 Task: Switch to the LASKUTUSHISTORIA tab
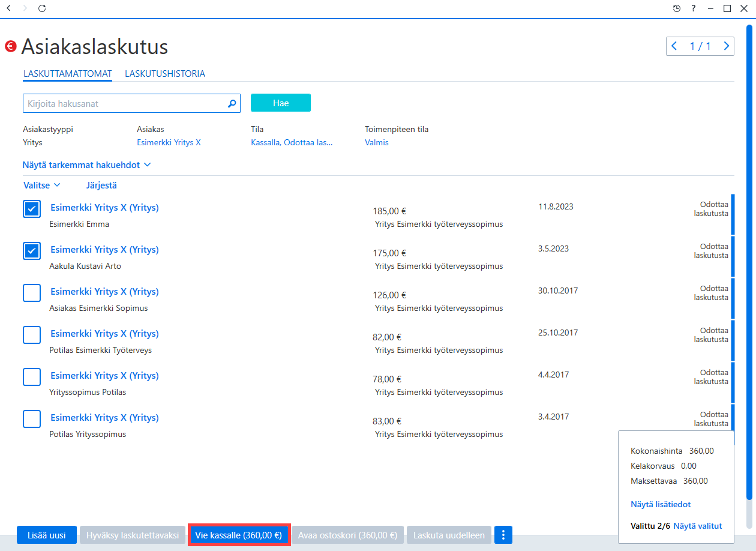click(x=165, y=74)
